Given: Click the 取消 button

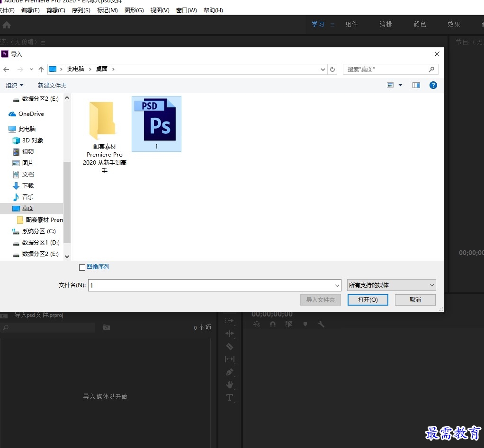Looking at the screenshot, I should [x=415, y=300].
